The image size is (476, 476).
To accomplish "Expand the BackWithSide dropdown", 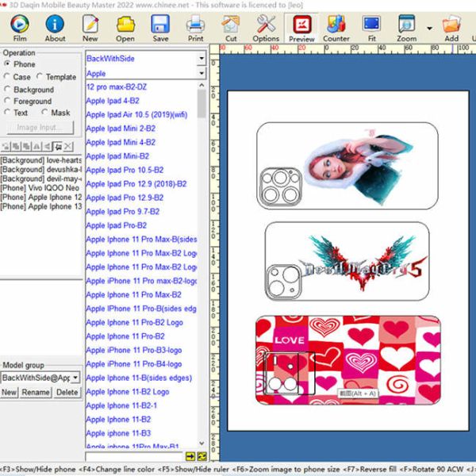I will tap(201, 59).
